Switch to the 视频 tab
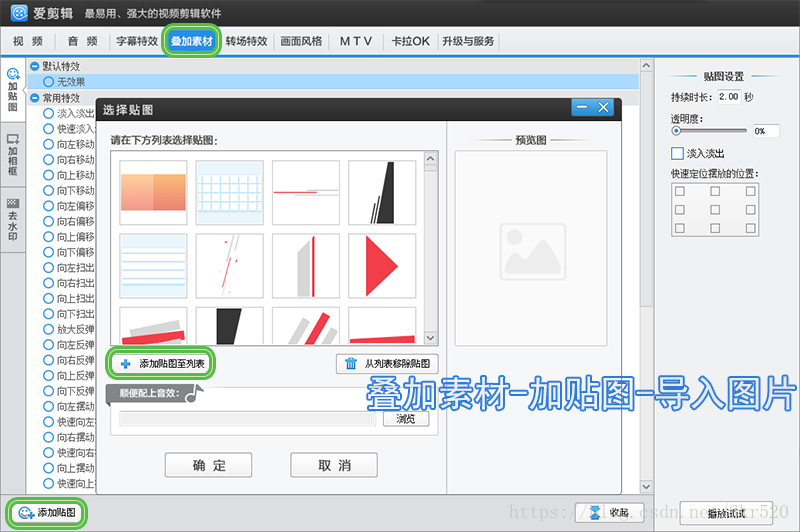Screen dimensions: 800x532 28,41
